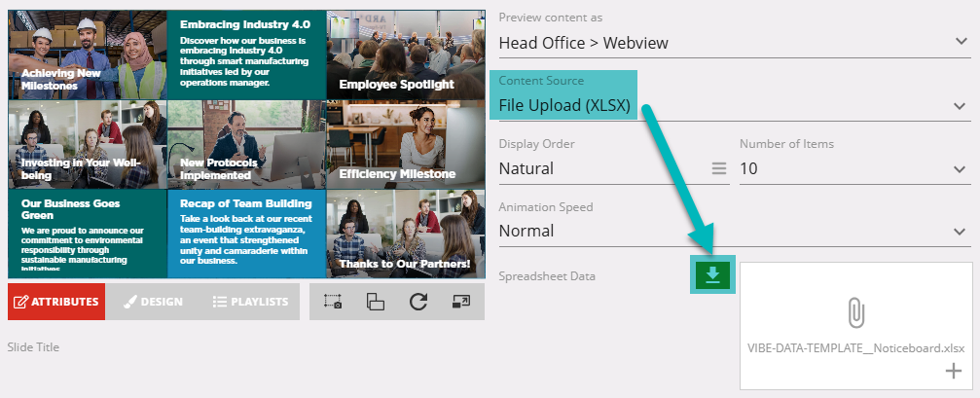
Task: Switch to the Attributes tab
Action: pos(56,302)
